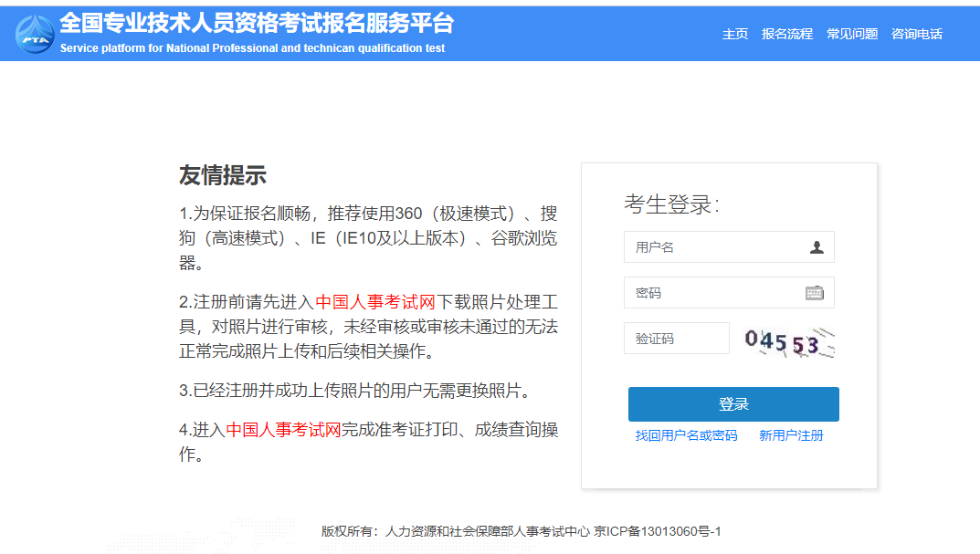Click the keyboard icon in password field
This screenshot has height=554, width=980.
point(816,292)
